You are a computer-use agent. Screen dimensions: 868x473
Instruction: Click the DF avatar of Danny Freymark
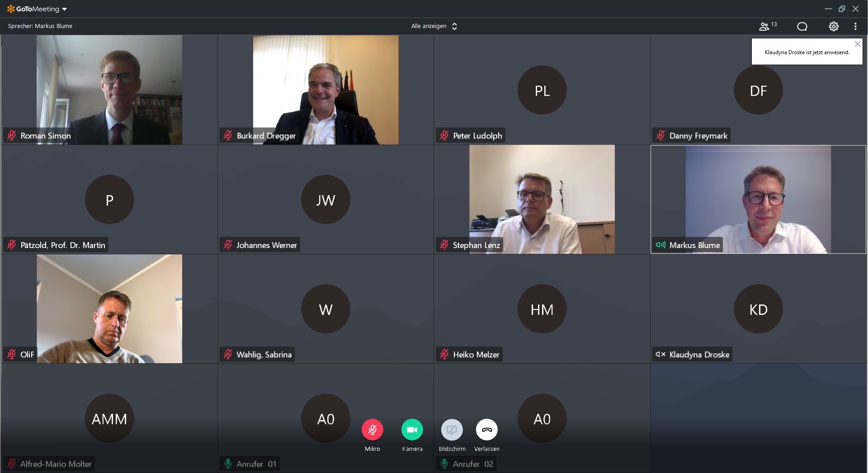[x=758, y=90]
